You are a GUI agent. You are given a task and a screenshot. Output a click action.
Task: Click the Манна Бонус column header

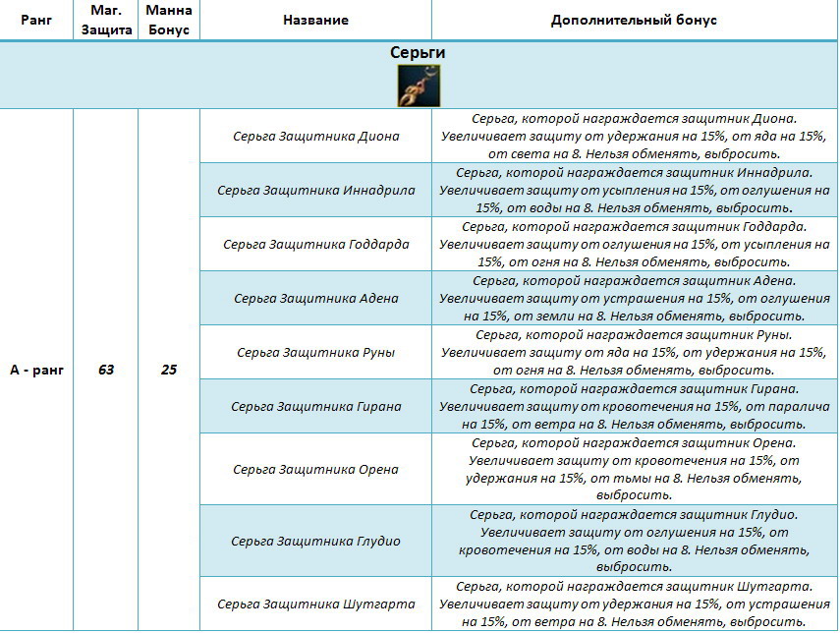point(169,20)
